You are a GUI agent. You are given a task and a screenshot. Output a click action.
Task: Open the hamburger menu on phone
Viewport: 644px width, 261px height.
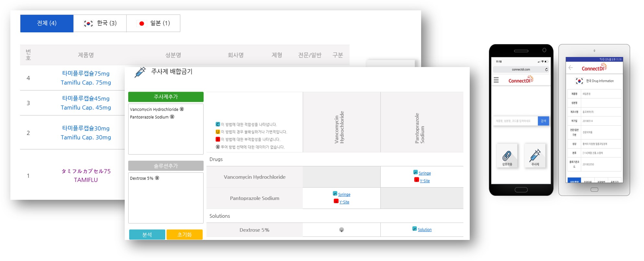pyautogui.click(x=496, y=80)
